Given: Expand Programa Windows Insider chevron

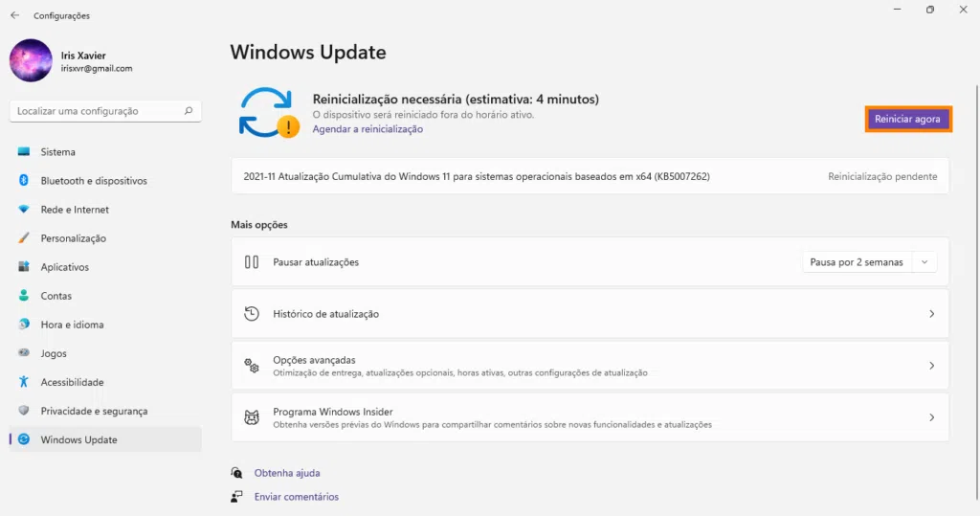Looking at the screenshot, I should 931,417.
